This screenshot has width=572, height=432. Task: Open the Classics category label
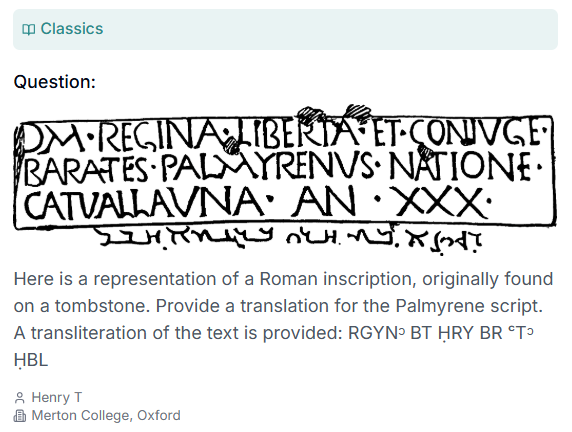72,29
